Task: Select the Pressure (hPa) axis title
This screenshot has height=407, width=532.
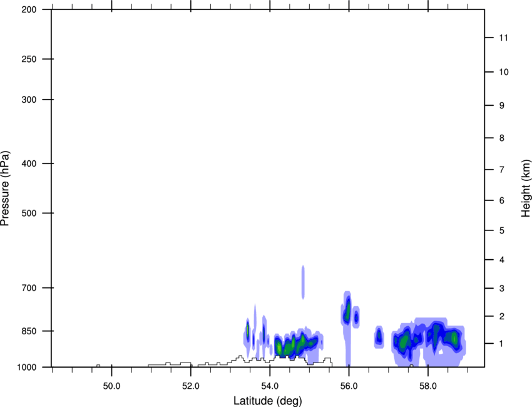Action: coord(5,188)
